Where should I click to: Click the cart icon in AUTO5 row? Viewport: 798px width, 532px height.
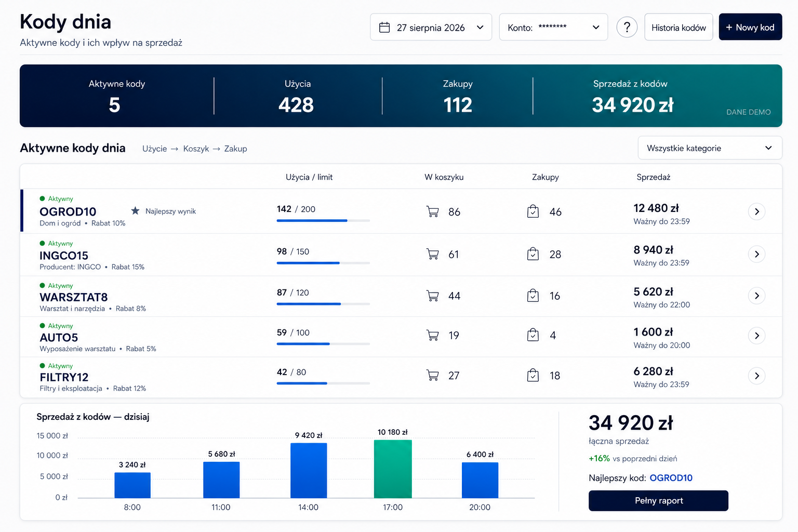click(432, 335)
